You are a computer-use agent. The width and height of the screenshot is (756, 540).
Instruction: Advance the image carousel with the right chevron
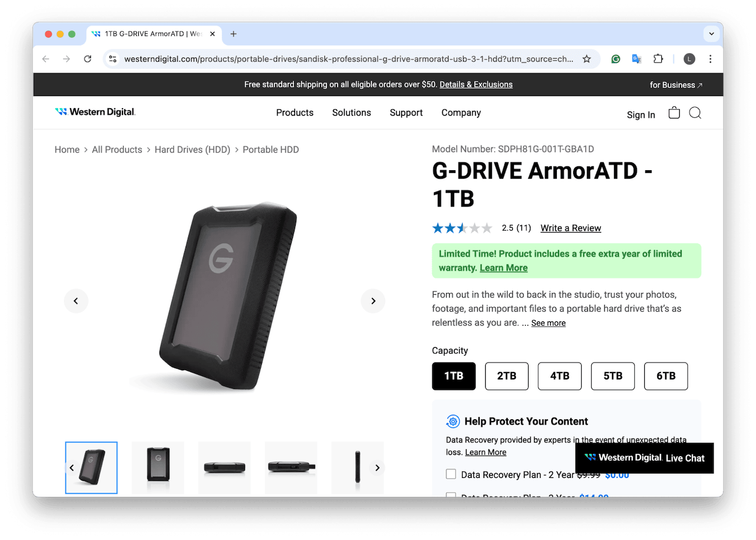(373, 301)
